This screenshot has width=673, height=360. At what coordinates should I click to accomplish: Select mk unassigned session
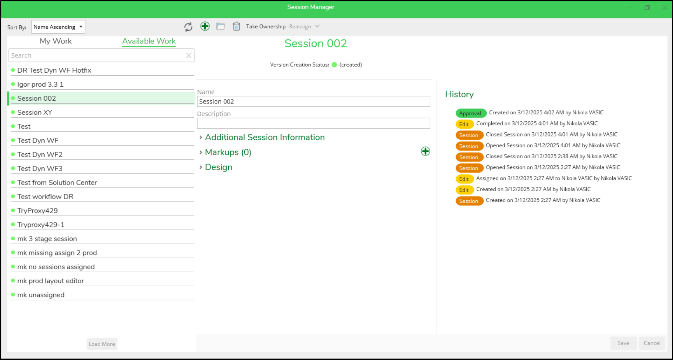point(102,295)
